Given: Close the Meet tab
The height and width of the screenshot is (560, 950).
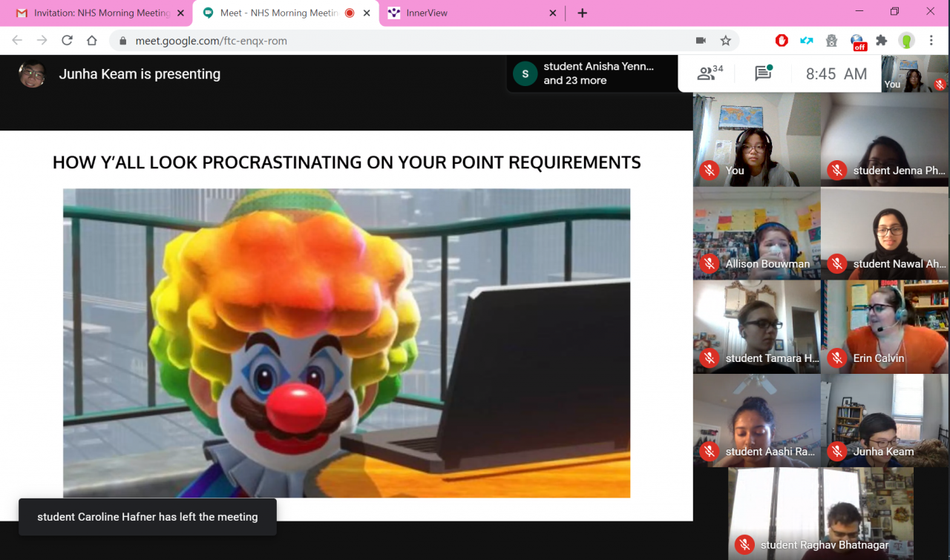Looking at the screenshot, I should pyautogui.click(x=367, y=13).
